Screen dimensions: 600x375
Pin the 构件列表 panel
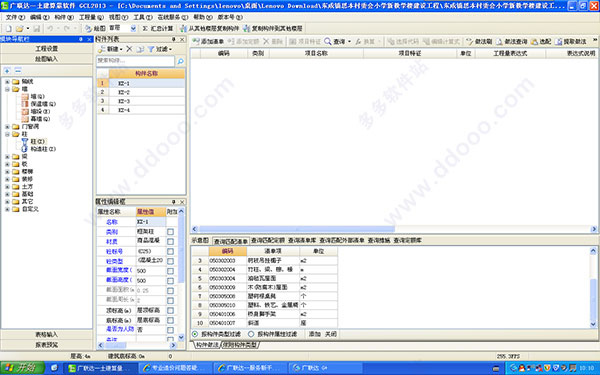[173, 39]
